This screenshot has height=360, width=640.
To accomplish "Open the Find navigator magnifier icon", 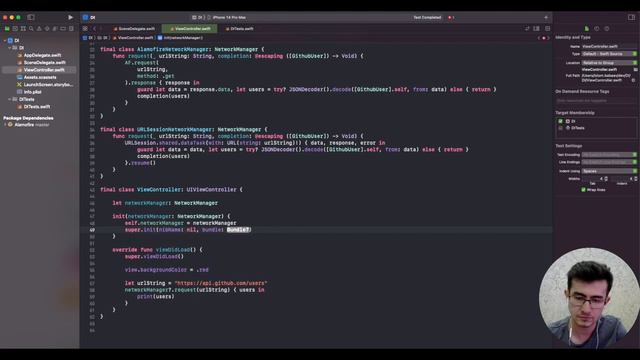I will [x=31, y=29].
